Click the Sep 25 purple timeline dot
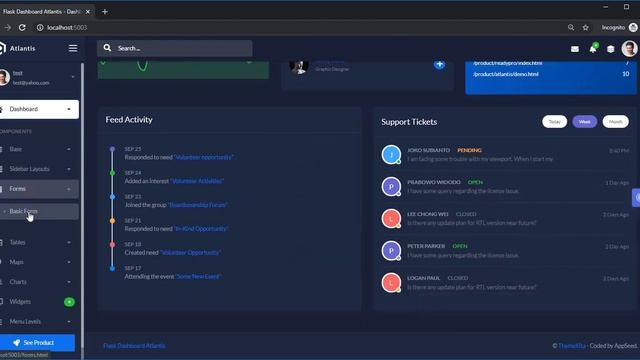 [x=112, y=149]
